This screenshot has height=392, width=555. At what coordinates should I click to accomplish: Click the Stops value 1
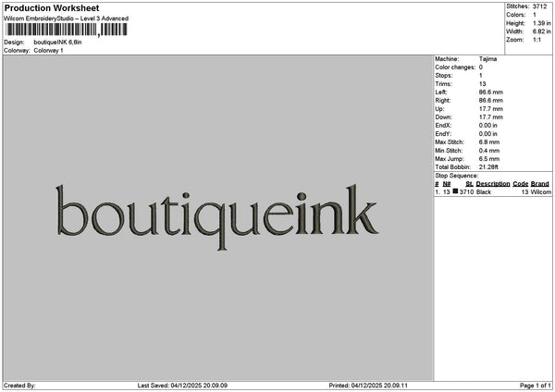[x=481, y=76]
